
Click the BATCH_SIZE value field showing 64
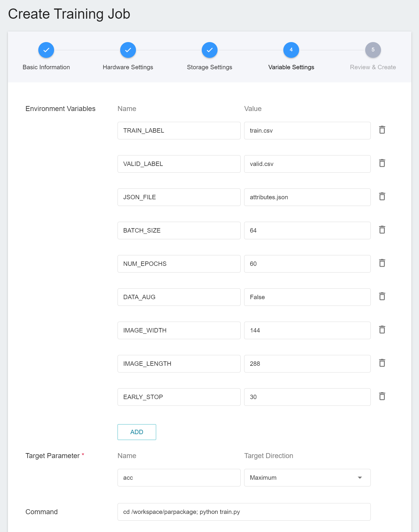click(x=307, y=231)
